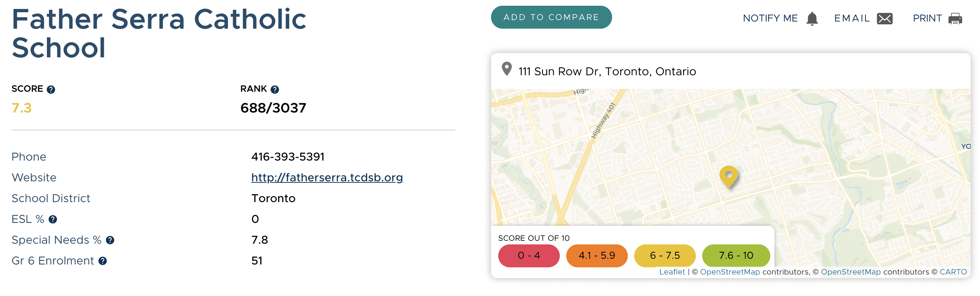This screenshot has width=980, height=296.
Task: Open the CARTO attribution link
Action: tap(952, 272)
